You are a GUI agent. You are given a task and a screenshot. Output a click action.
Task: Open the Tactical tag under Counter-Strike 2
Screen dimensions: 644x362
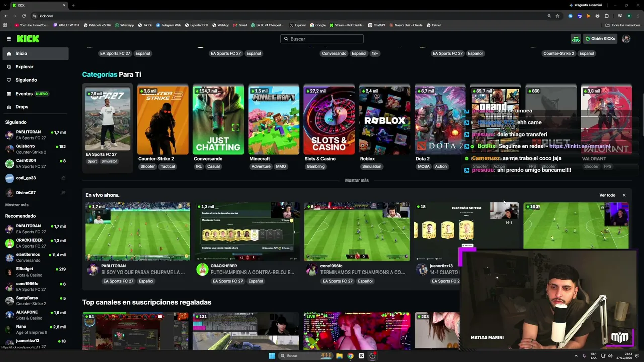click(168, 167)
